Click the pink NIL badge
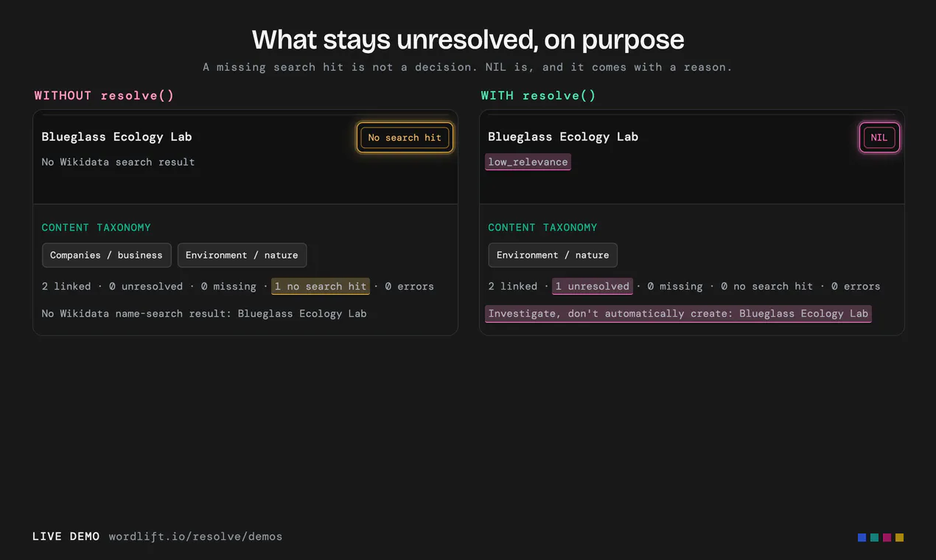The width and height of the screenshot is (936, 560). tap(879, 138)
